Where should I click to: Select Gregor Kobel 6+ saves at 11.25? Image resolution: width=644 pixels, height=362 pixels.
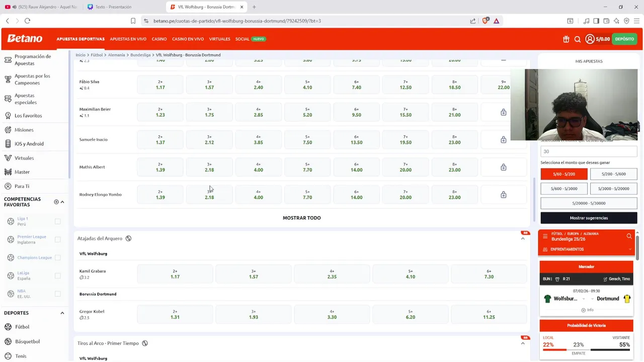(489, 314)
